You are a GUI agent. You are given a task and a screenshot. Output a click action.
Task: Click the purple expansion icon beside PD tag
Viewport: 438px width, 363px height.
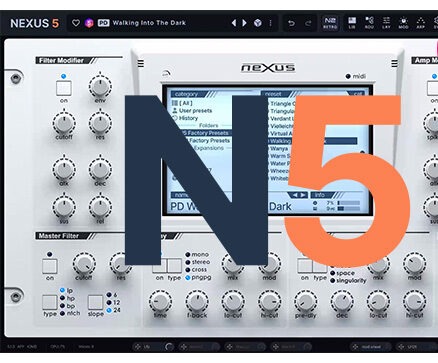point(89,23)
